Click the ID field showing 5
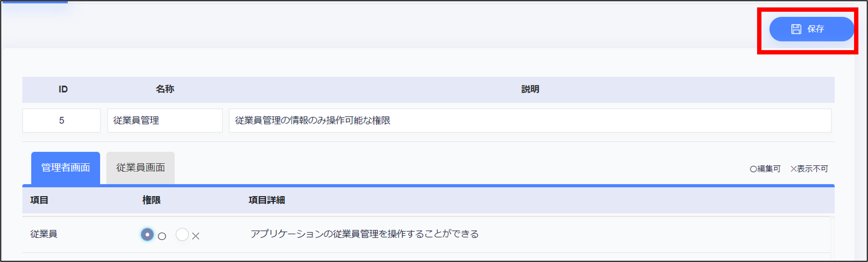The width and height of the screenshot is (868, 262). coord(61,120)
